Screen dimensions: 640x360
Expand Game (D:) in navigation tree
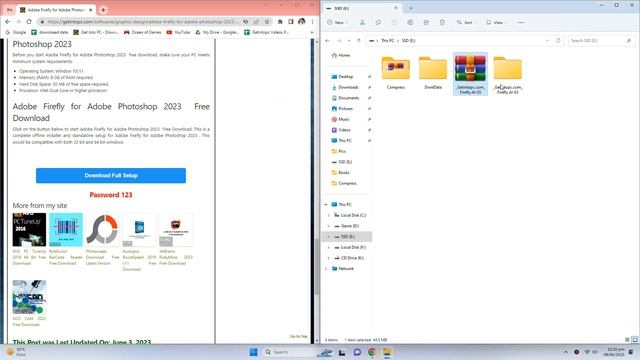(329, 226)
